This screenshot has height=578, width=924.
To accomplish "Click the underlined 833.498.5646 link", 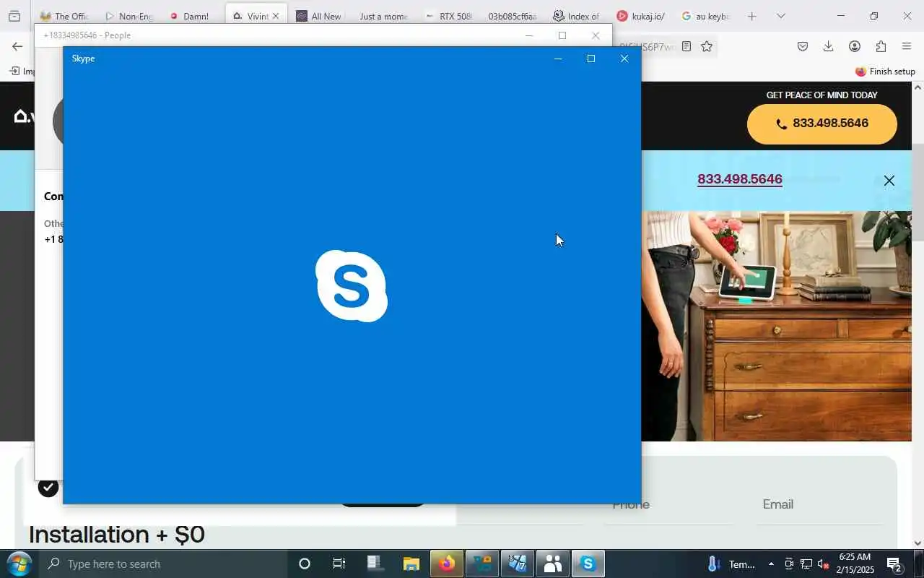I will click(740, 179).
